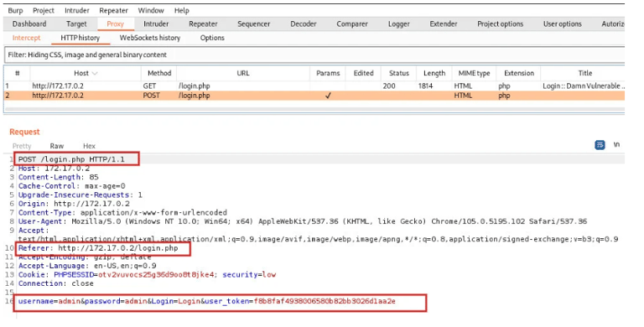The image size is (644, 327).
Task: Click the Upgrade-Insecure-Requests header line
Action: (x=80, y=195)
